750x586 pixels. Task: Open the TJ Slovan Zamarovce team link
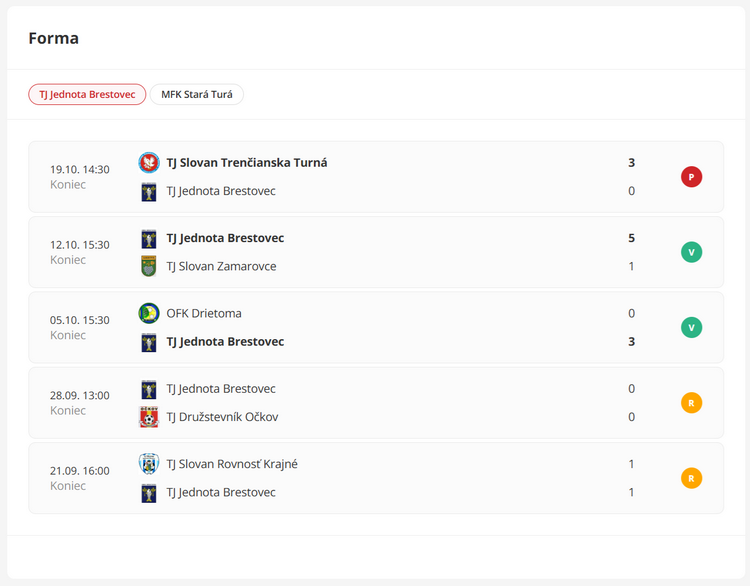(x=221, y=266)
